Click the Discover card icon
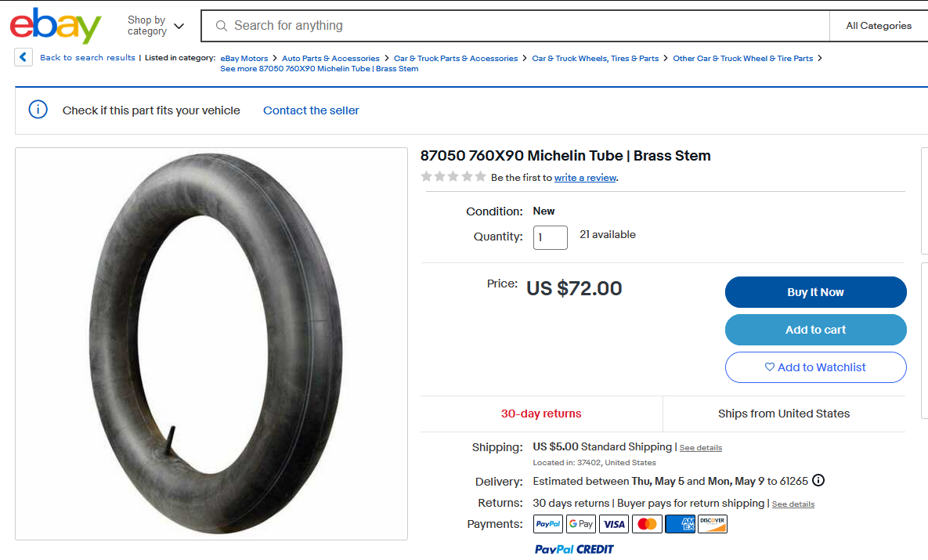Screen dimensions: 928x560 click(713, 524)
